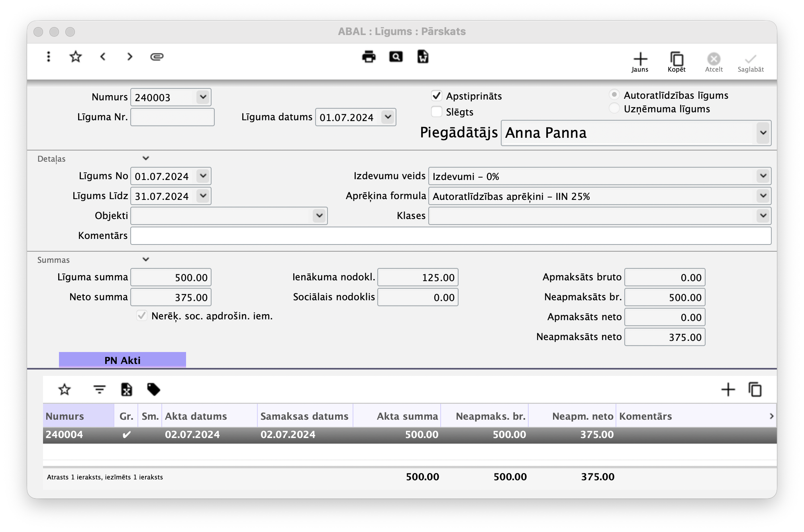Image resolution: width=804 pixels, height=532 pixels.
Task: Toggle Nerēķ. soc. apdrošin. iem. checkbox
Action: pos(142,316)
